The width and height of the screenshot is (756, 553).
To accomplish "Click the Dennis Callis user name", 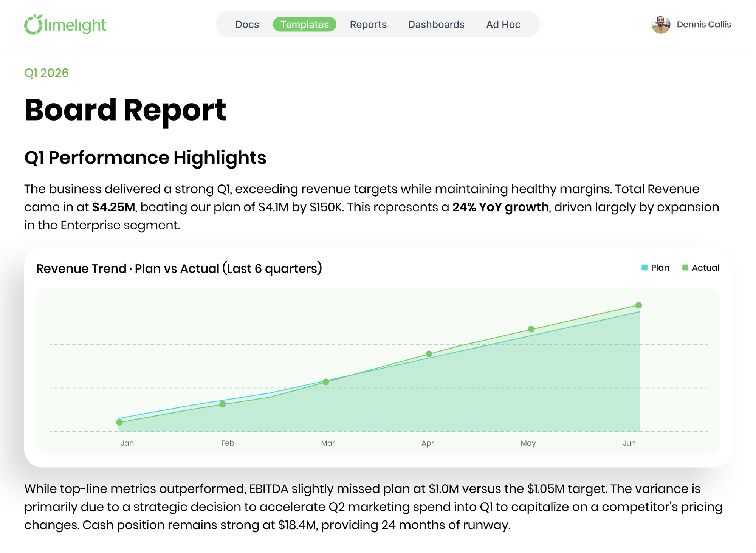I will click(704, 25).
